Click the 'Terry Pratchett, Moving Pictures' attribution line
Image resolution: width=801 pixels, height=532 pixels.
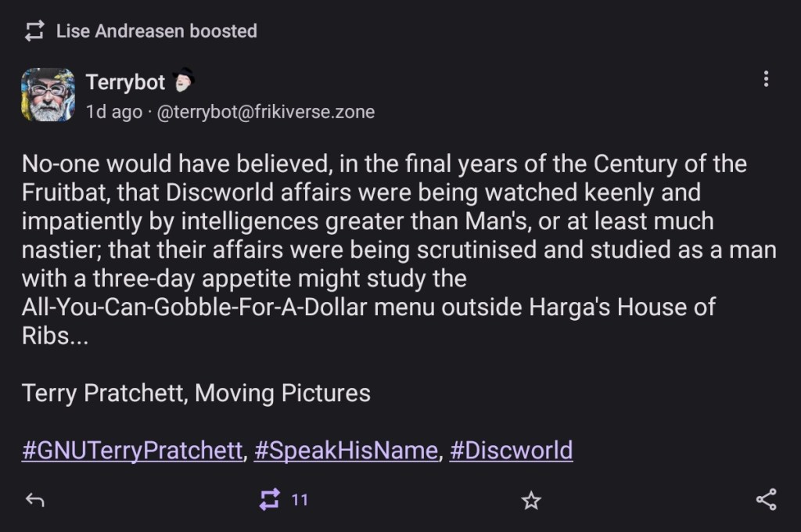click(x=196, y=392)
